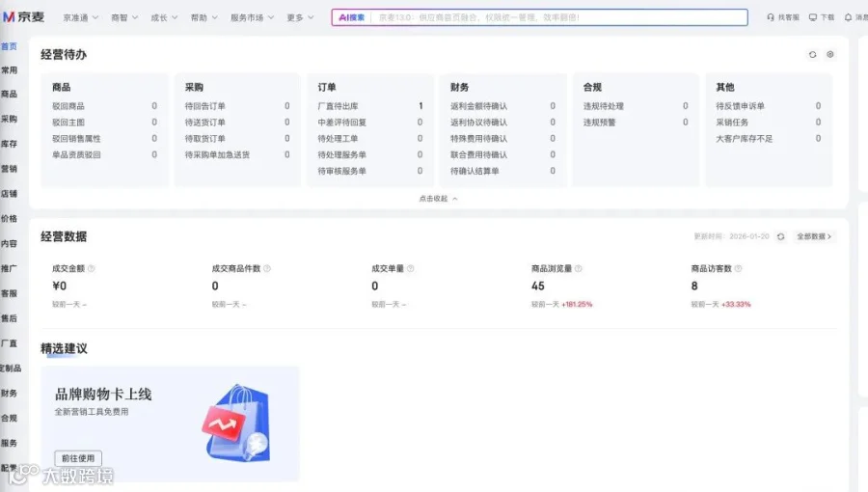Screen dimensions: 868x492
Task: Open 店铺 in the left sidebar
Action: pyautogui.click(x=9, y=193)
